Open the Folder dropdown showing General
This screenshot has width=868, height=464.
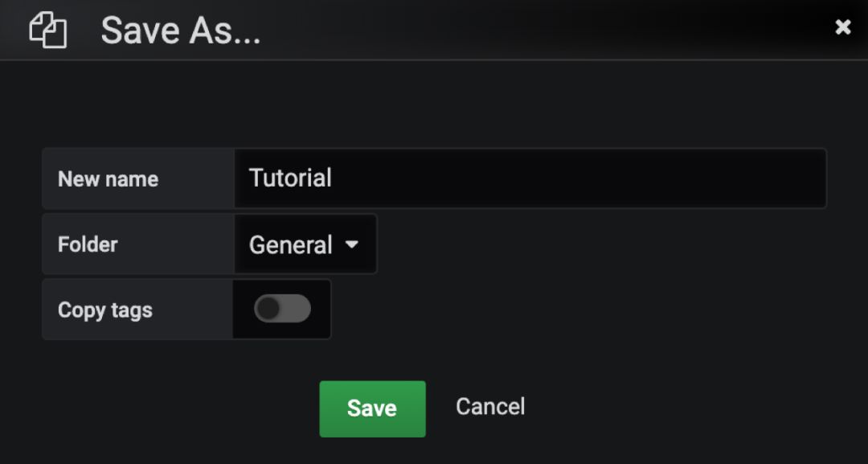pyautogui.click(x=305, y=244)
